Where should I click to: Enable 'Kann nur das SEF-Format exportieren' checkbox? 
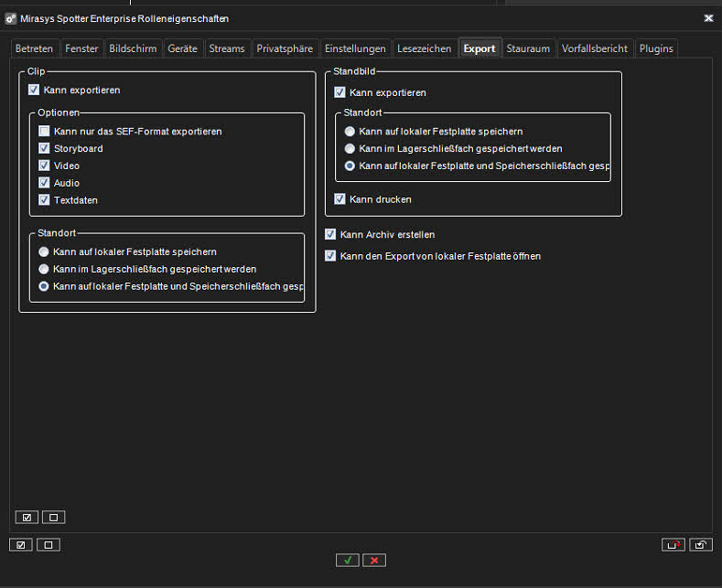pyautogui.click(x=44, y=132)
